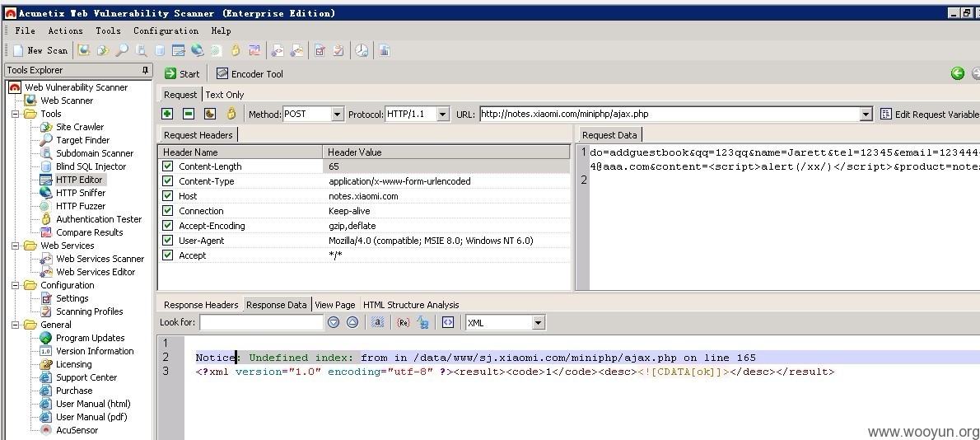Click the Header Name column header
This screenshot has width=980, height=440.
(x=240, y=152)
